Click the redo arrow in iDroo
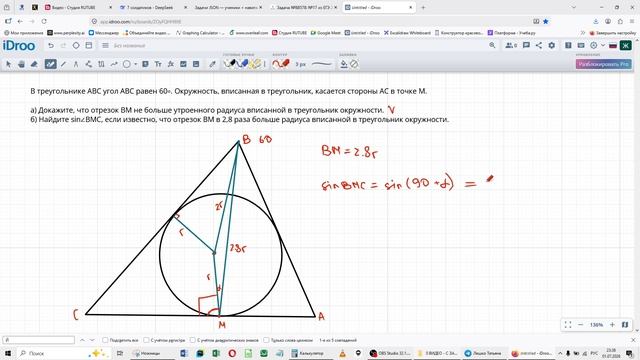This screenshot has width=640, height=360. pos(63,46)
